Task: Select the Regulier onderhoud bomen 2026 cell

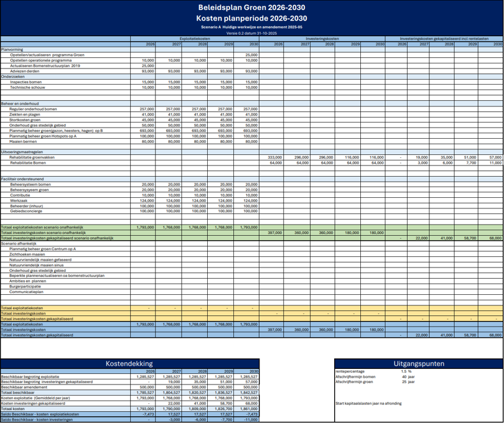Action: pos(143,109)
